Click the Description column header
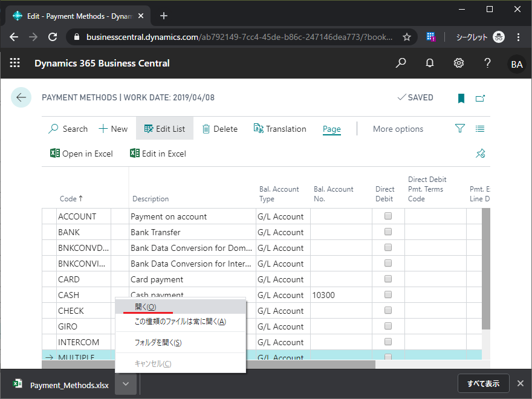Viewport: 532px width, 399px height. pyautogui.click(x=151, y=198)
